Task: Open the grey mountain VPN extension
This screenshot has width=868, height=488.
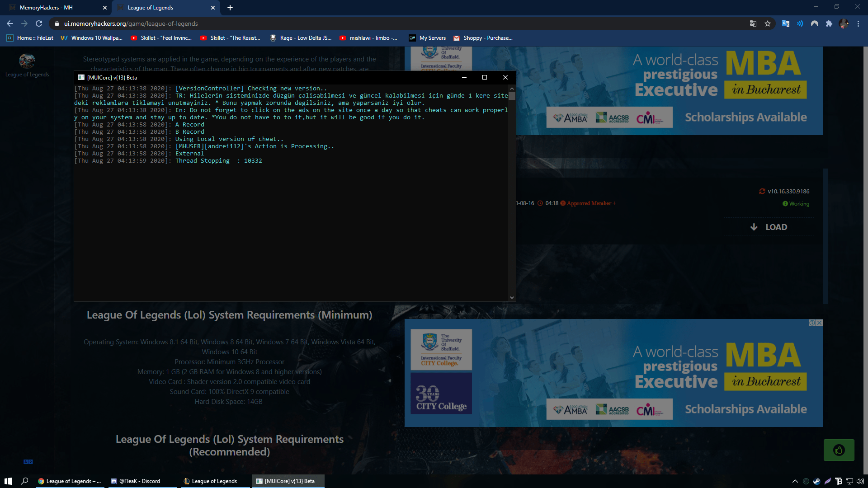Action: [815, 23]
